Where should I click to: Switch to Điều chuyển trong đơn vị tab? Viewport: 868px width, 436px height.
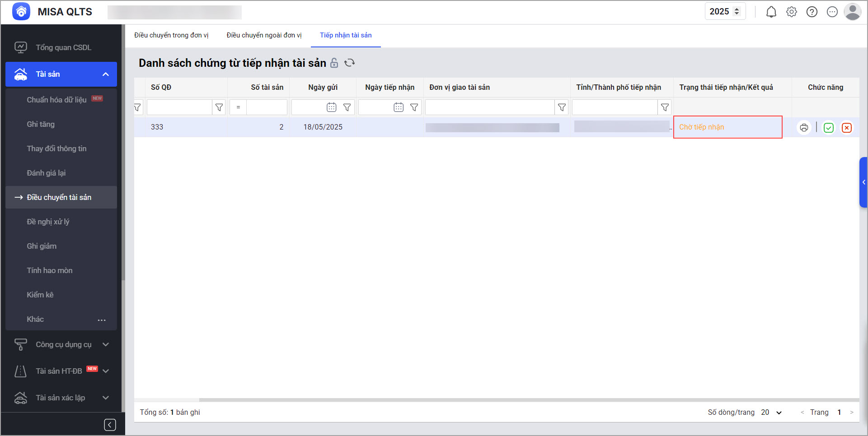pos(171,35)
